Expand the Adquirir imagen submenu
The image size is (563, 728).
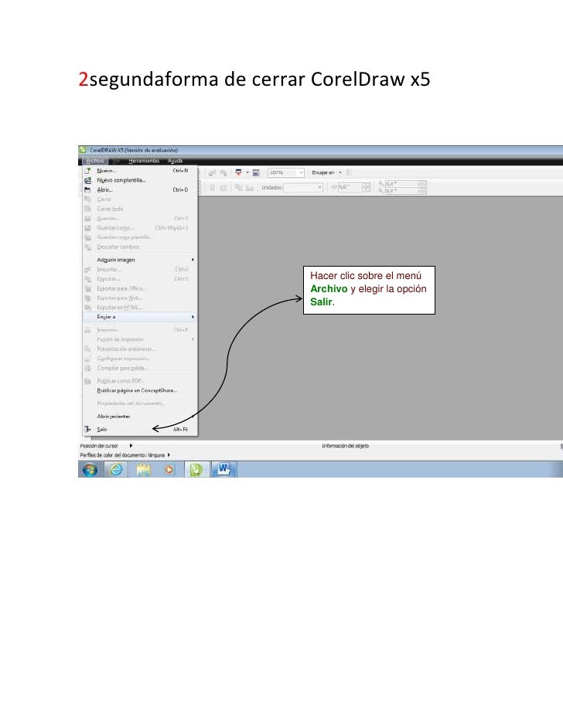coord(140,260)
